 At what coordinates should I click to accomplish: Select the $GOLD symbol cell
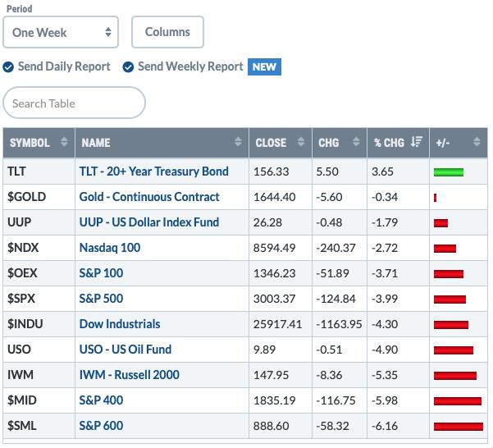39,197
